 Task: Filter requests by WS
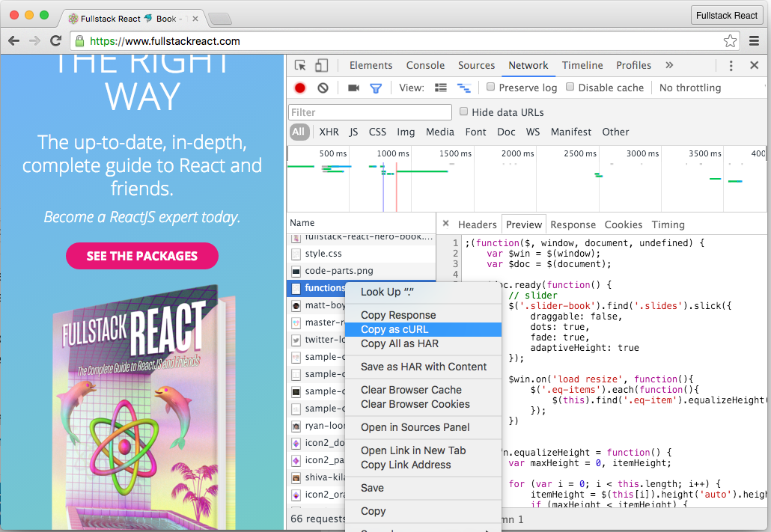(532, 132)
